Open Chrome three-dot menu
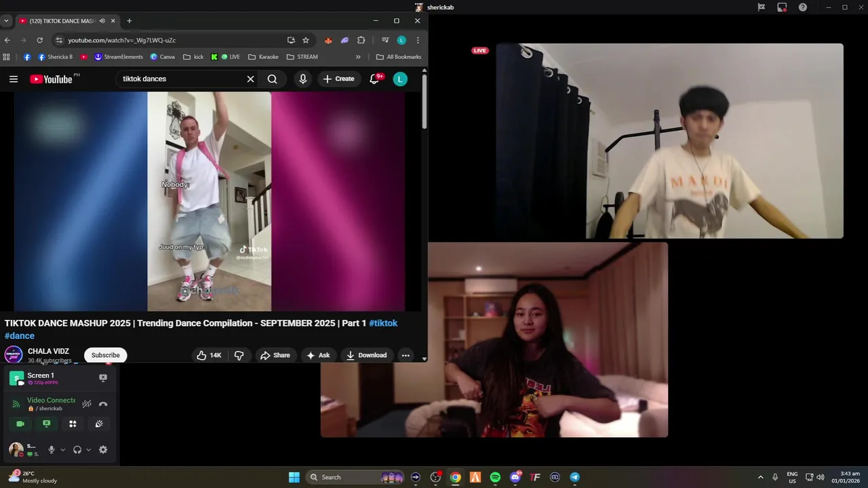The height and width of the screenshot is (488, 868). point(418,40)
